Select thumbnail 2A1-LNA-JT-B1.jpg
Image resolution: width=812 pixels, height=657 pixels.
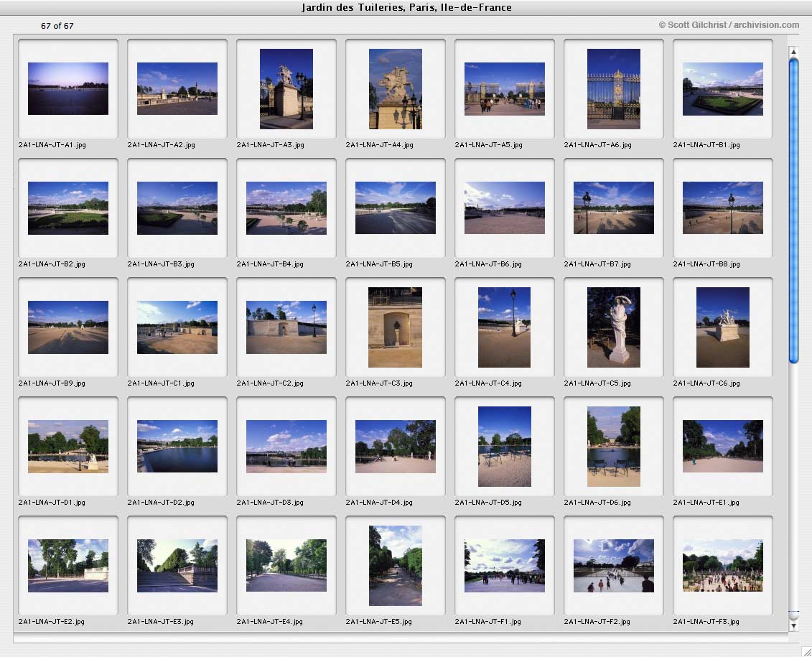[x=723, y=88]
